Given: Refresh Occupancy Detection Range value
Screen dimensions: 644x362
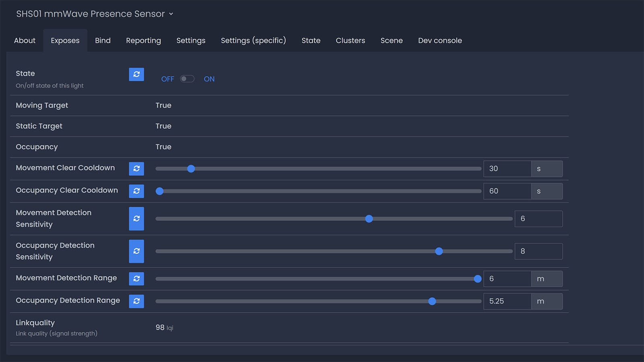Looking at the screenshot, I should (x=136, y=301).
